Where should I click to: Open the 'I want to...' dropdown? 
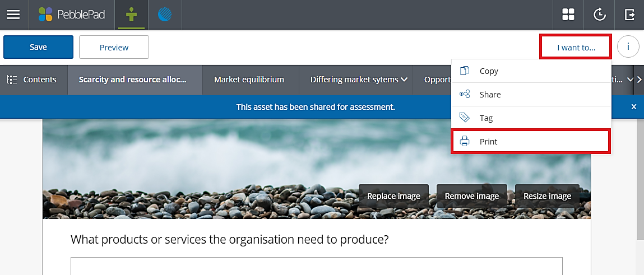coord(576,47)
